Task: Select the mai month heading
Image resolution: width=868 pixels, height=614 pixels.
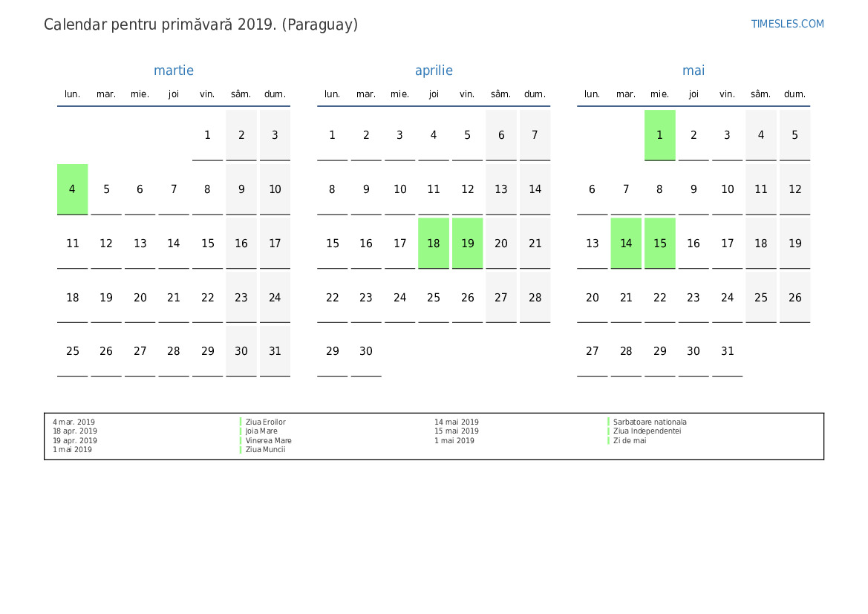Action: (x=694, y=71)
